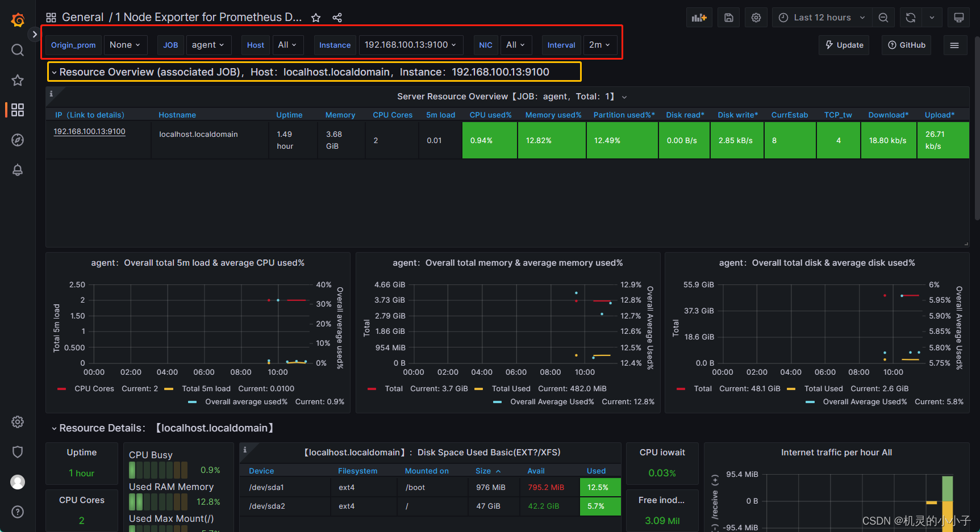Image resolution: width=980 pixels, height=532 pixels.
Task: Click the page vertical scrollbar
Action: coord(977,128)
